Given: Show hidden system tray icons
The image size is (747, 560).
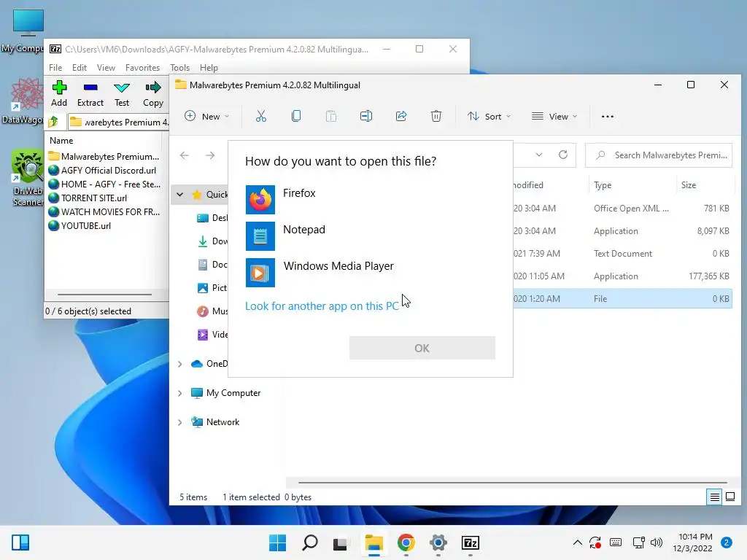Looking at the screenshot, I should (x=578, y=542).
